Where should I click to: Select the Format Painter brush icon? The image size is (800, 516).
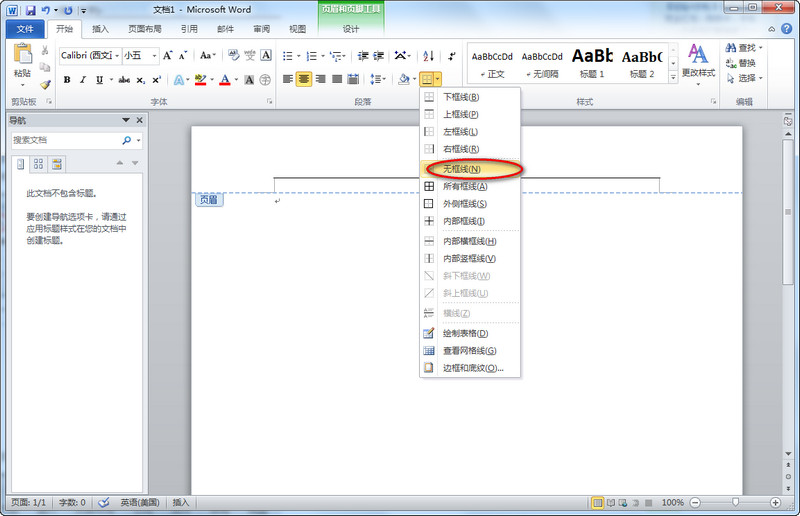pyautogui.click(x=45, y=84)
